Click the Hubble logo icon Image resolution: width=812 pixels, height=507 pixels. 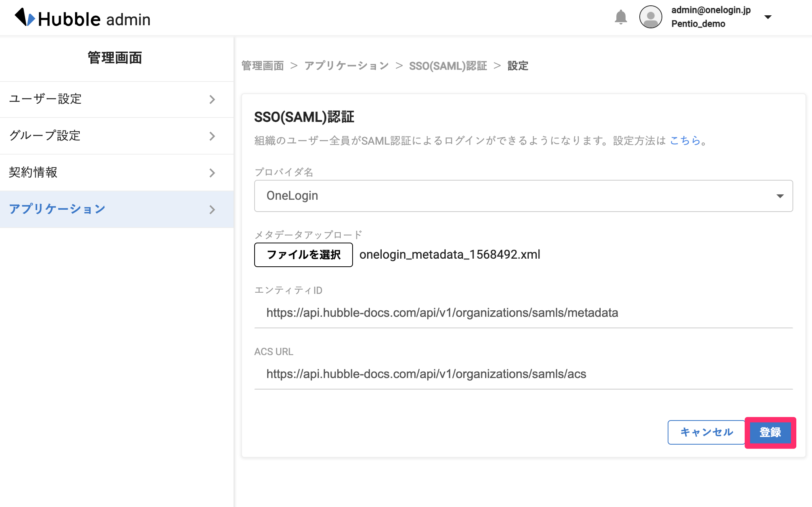point(25,18)
